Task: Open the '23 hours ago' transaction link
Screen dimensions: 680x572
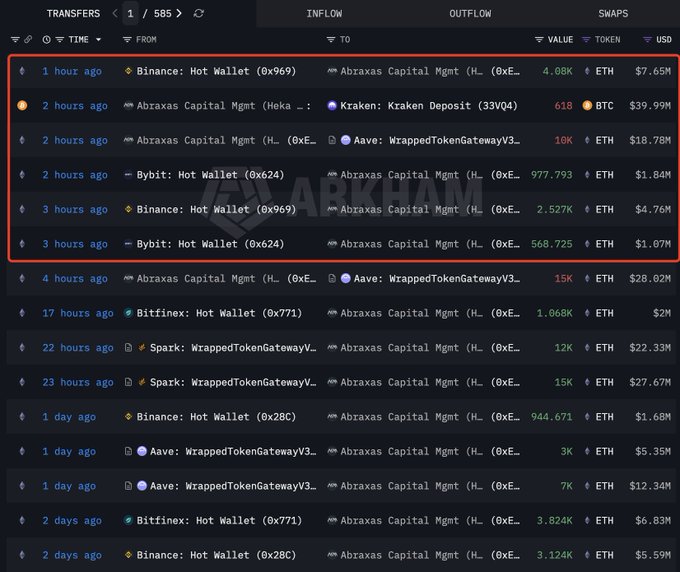Action: [78, 382]
